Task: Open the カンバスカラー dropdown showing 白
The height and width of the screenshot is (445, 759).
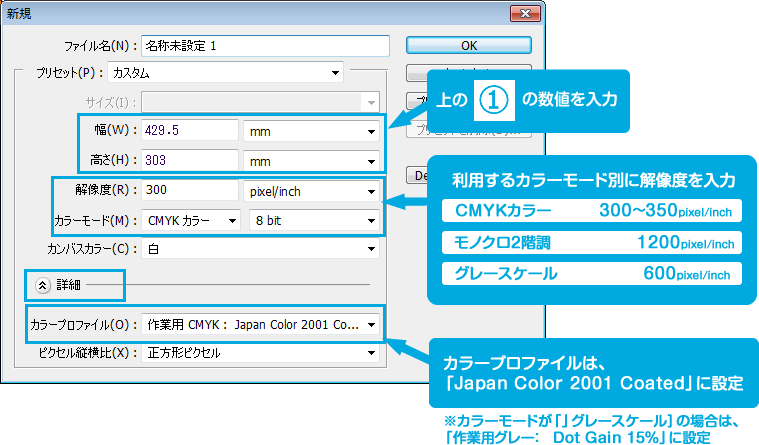Action: tap(260, 249)
